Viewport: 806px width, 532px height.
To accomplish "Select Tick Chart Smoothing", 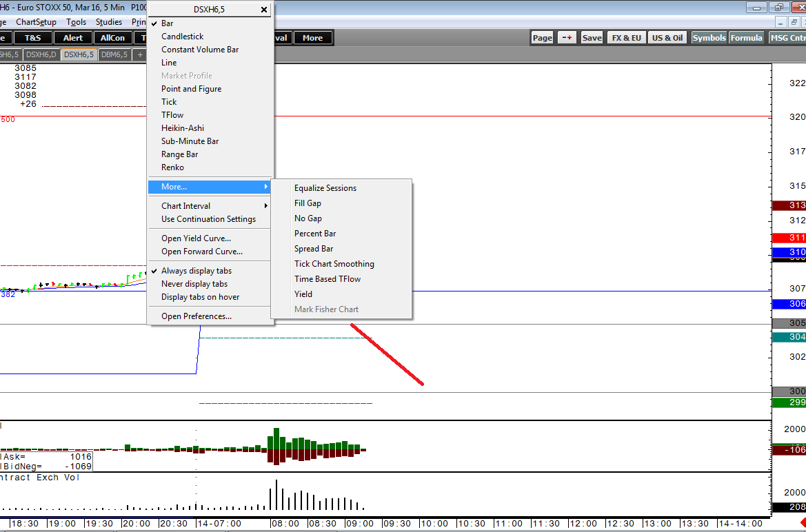I will [334, 264].
